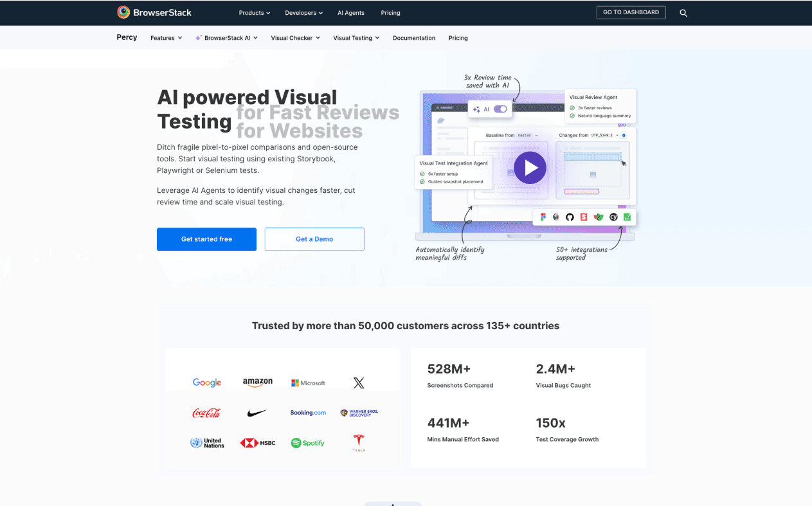
Task: Open Pricing in the Percy sub-navigation
Action: pyautogui.click(x=458, y=38)
